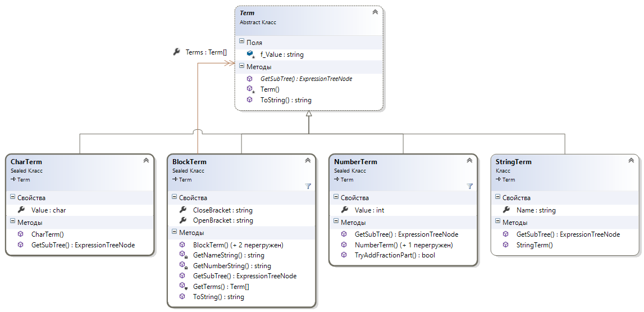Select the Value : int property

coord(369,210)
